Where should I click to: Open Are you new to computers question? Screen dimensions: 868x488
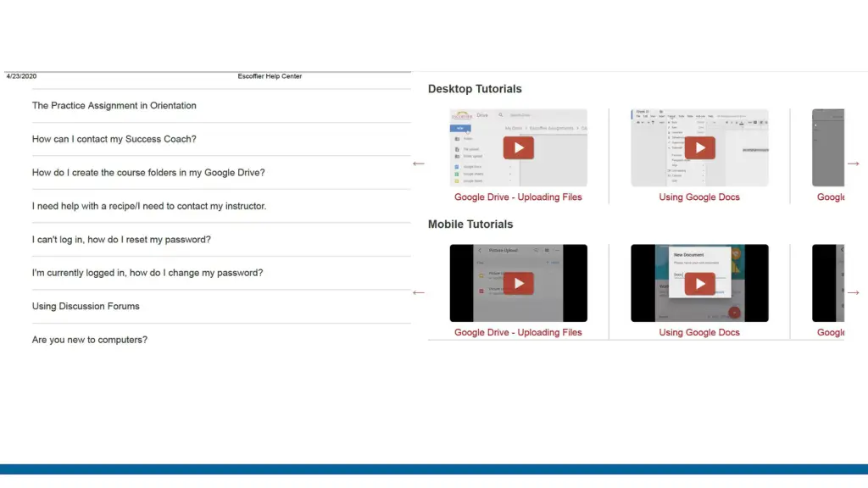coord(90,340)
